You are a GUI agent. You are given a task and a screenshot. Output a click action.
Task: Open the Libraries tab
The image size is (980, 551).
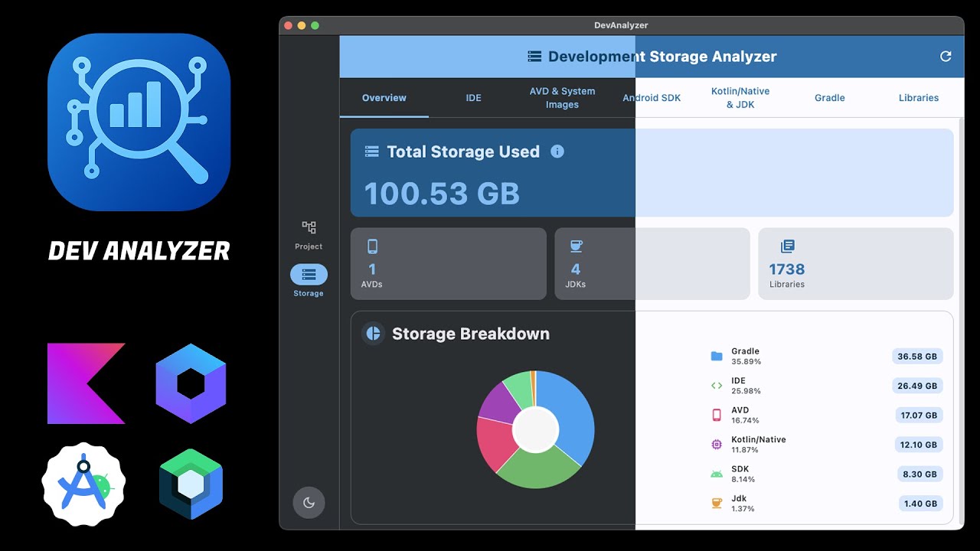click(x=918, y=97)
